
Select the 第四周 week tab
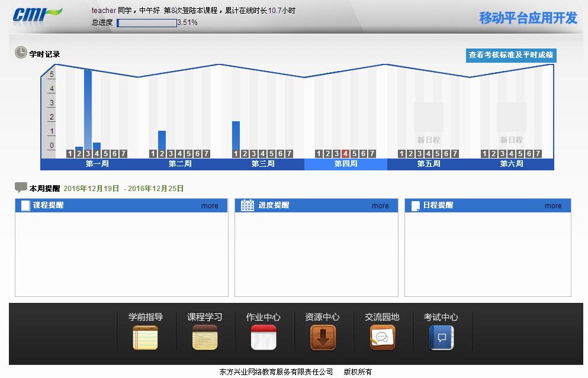(346, 164)
